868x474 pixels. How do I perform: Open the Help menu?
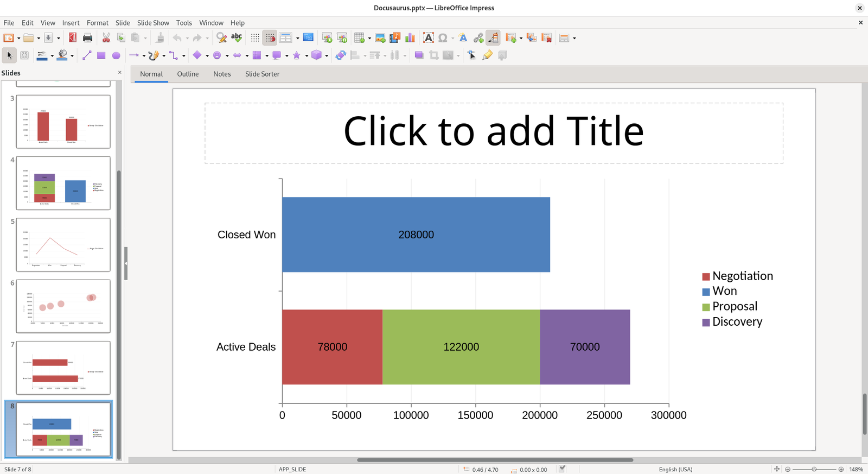point(238,23)
